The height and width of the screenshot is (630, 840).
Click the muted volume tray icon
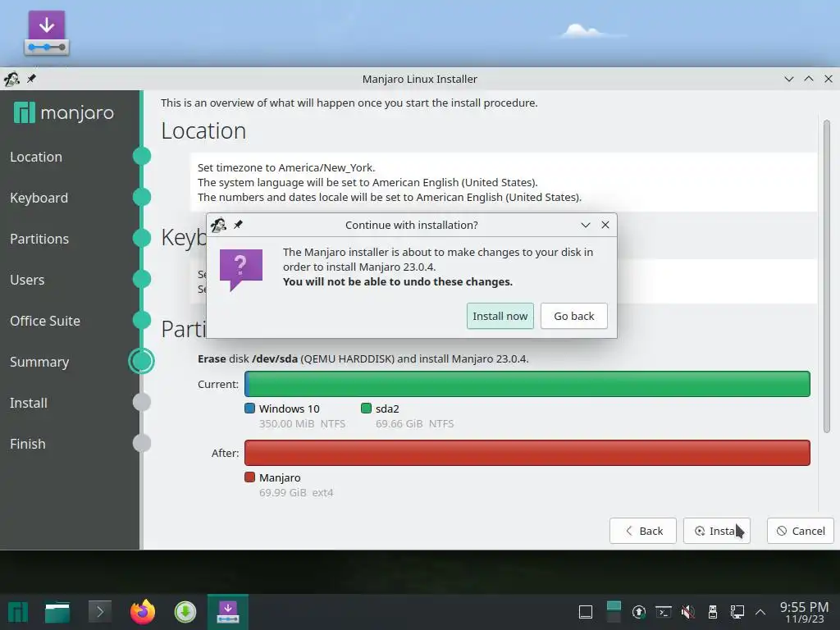click(x=688, y=612)
